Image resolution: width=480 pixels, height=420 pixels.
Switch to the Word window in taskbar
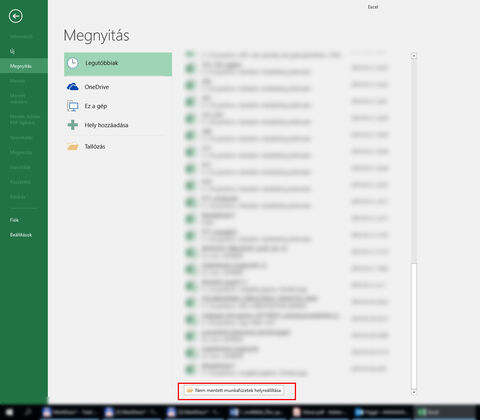click(256, 412)
